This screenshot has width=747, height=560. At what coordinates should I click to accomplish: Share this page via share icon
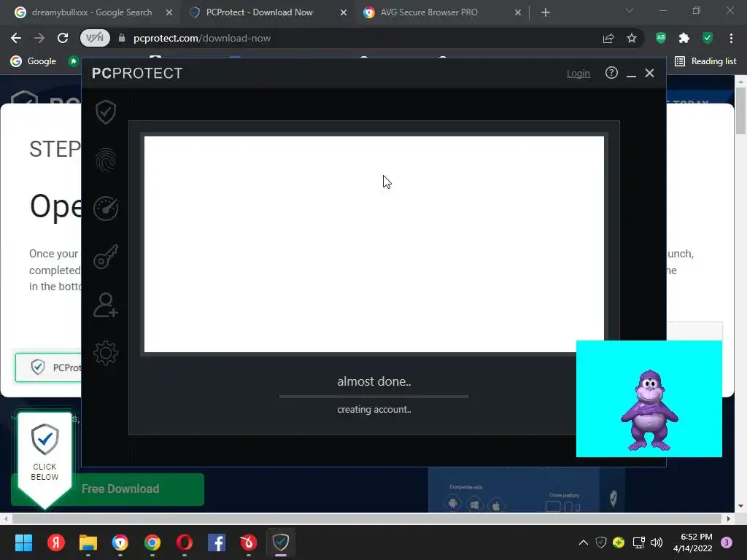click(x=608, y=38)
